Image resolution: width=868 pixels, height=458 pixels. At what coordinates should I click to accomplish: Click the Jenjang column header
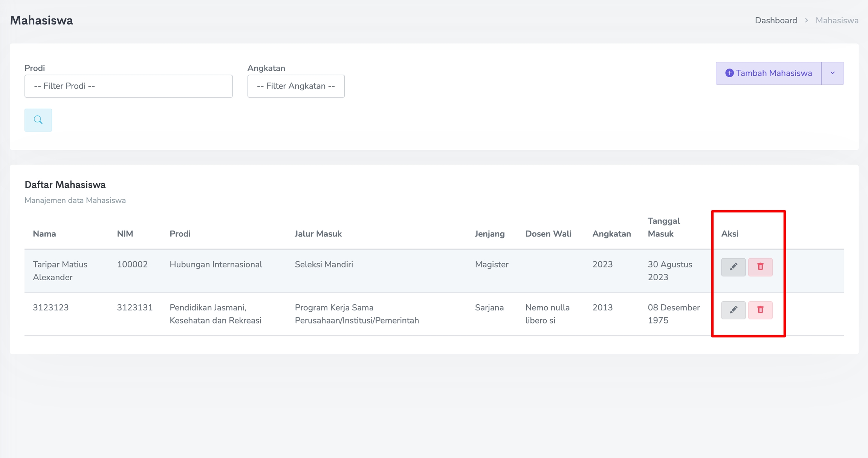pos(489,234)
